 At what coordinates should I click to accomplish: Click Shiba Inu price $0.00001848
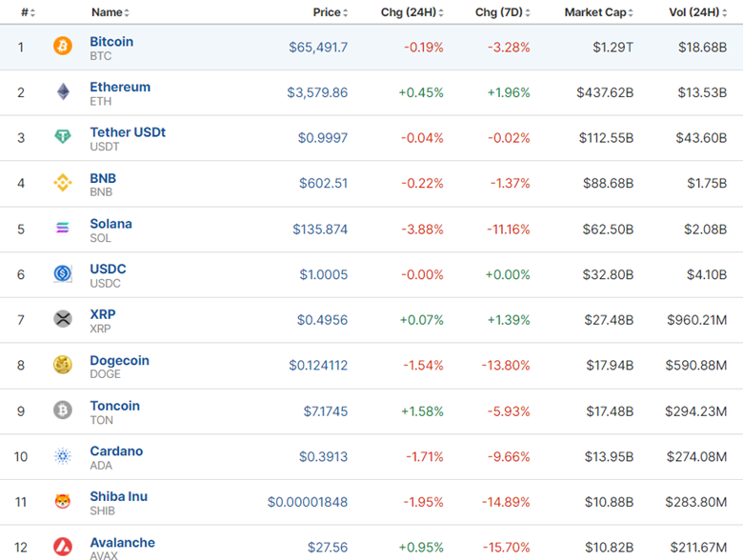point(308,502)
